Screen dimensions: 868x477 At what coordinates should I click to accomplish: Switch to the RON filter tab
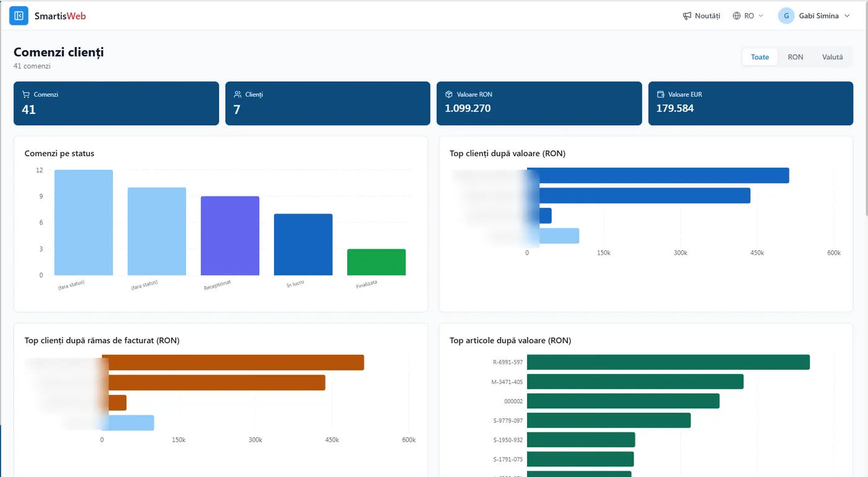pyautogui.click(x=795, y=57)
